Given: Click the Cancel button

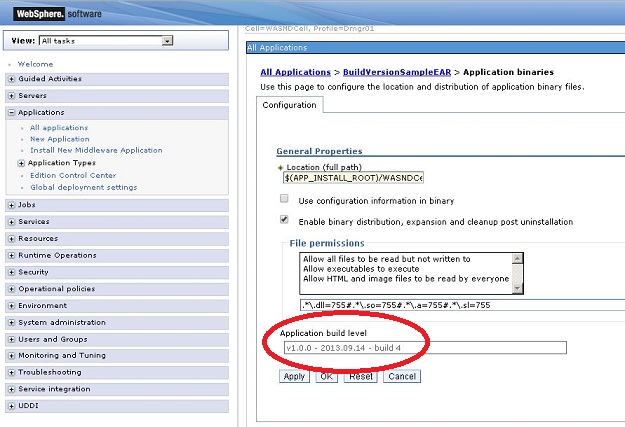Looking at the screenshot, I should click(x=402, y=376).
